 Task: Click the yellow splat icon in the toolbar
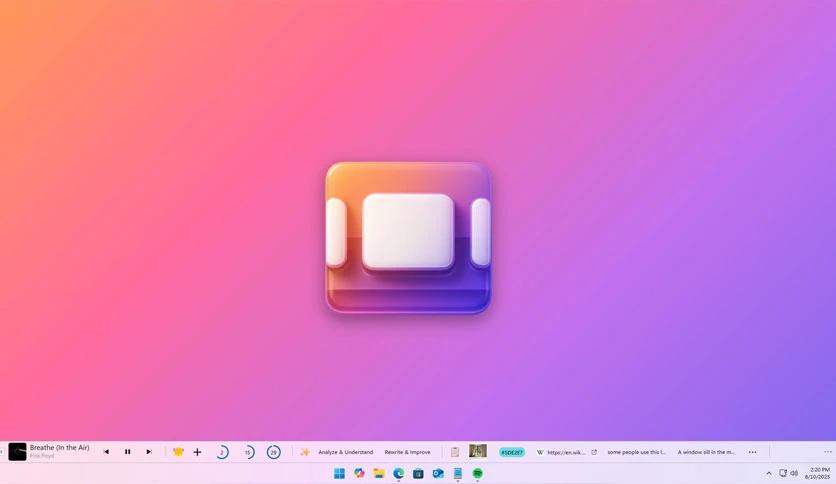tap(178, 452)
